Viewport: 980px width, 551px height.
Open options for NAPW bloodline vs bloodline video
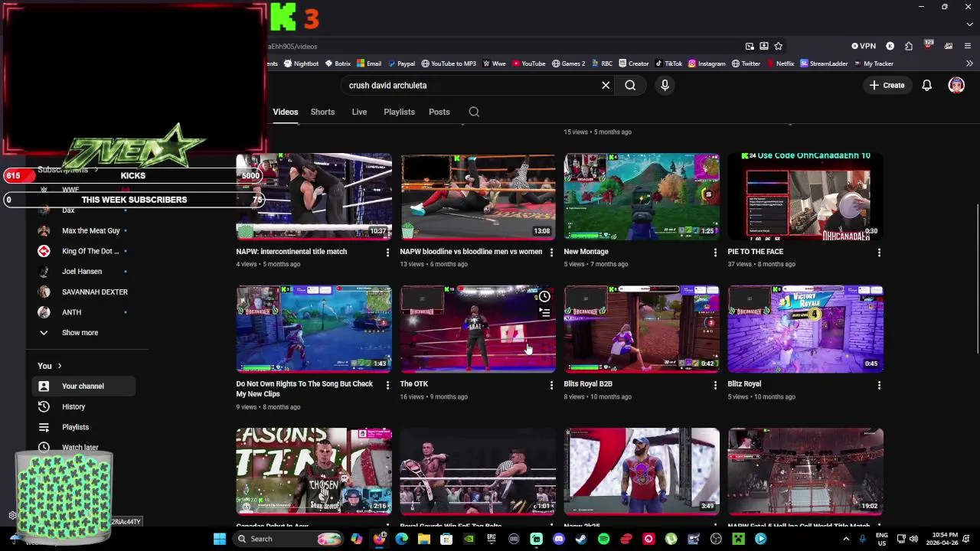pos(551,253)
